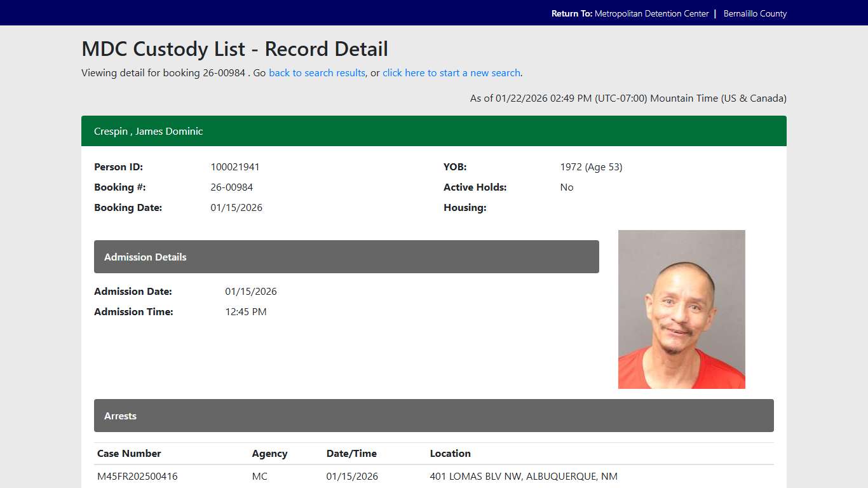Click the Booking Date 01/15/2026
Viewport: 868px width, 488px height.
tap(236, 207)
